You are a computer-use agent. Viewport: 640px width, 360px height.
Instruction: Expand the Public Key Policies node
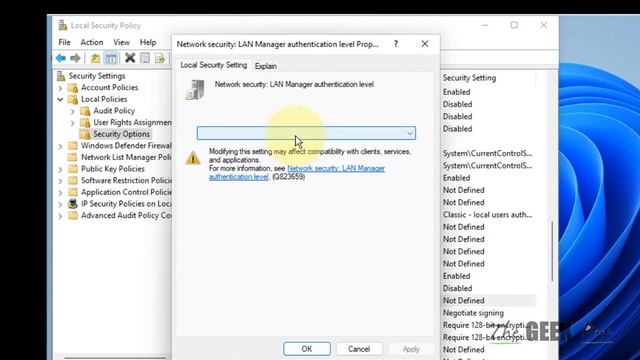click(60, 169)
